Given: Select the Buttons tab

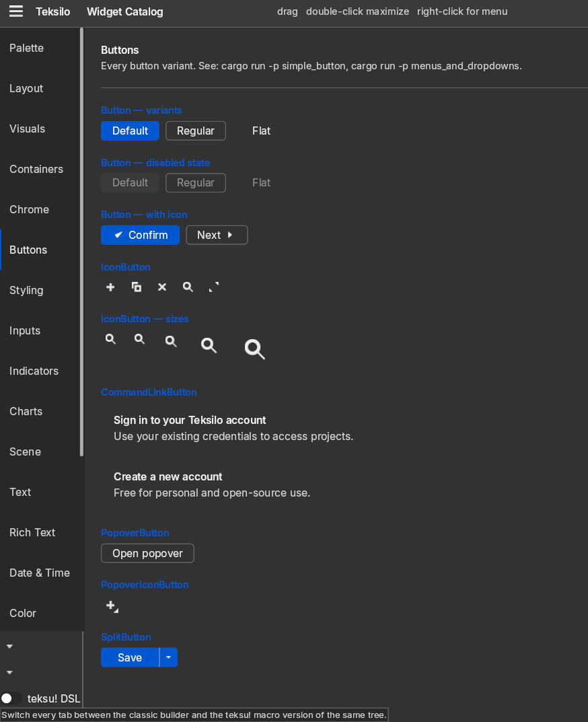Looking at the screenshot, I should point(40,250).
